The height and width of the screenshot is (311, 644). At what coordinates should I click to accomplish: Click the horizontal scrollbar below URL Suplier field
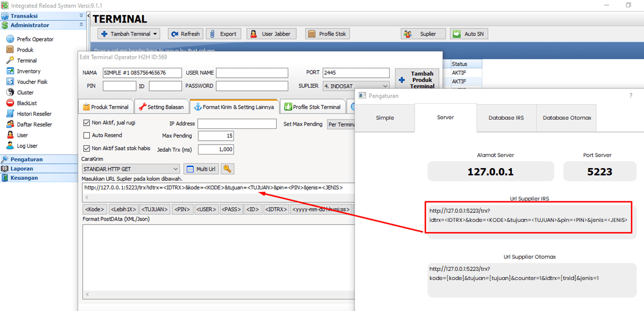click(x=219, y=198)
